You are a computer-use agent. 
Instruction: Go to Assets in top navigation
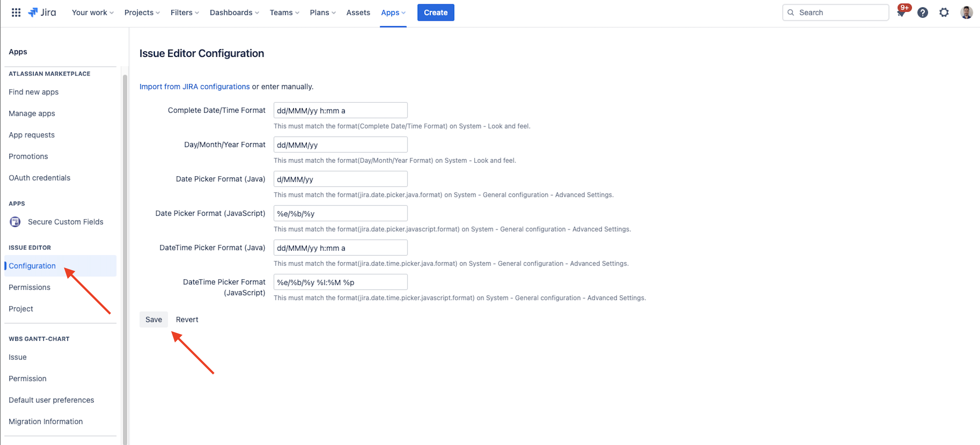tap(358, 13)
